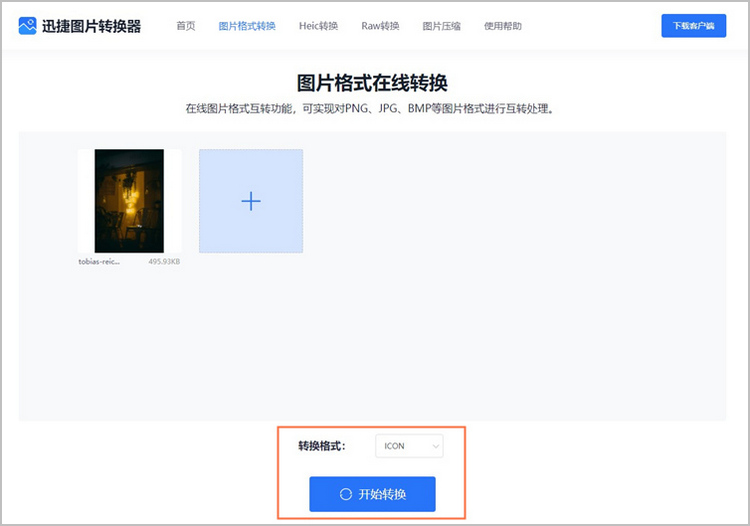Click the tobias-reic... file name

[99, 262]
